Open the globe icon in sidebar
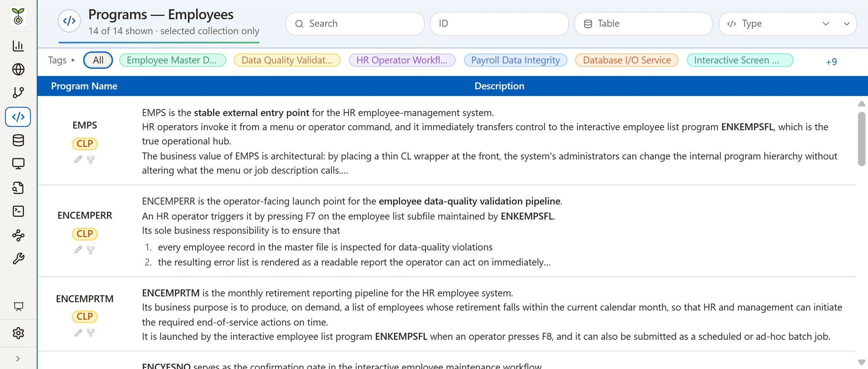This screenshot has height=369, width=868. click(x=18, y=69)
